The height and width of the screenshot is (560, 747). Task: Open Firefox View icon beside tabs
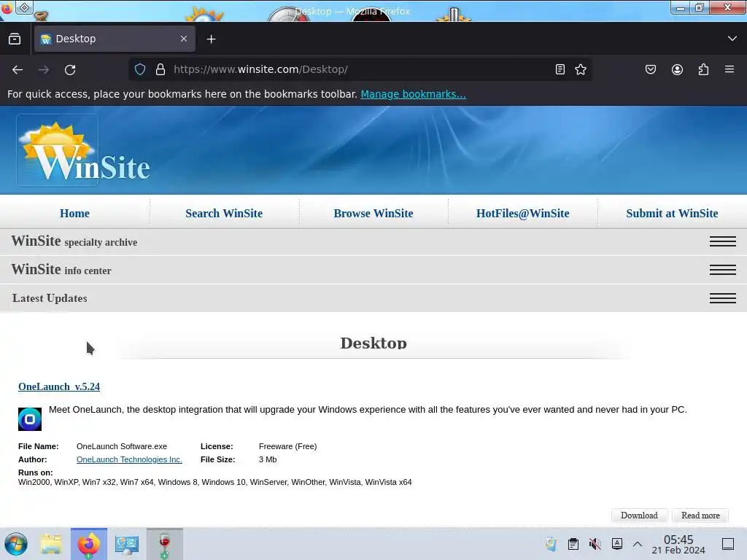15,39
